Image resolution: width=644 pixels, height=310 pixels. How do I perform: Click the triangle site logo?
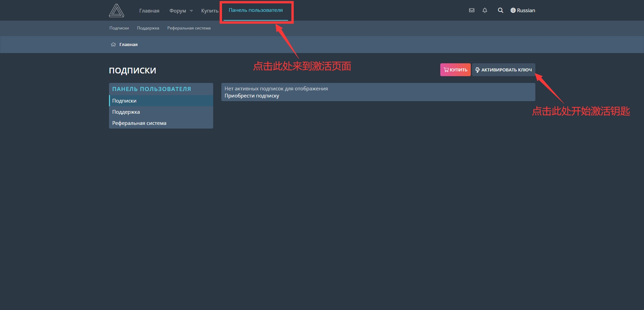[116, 10]
